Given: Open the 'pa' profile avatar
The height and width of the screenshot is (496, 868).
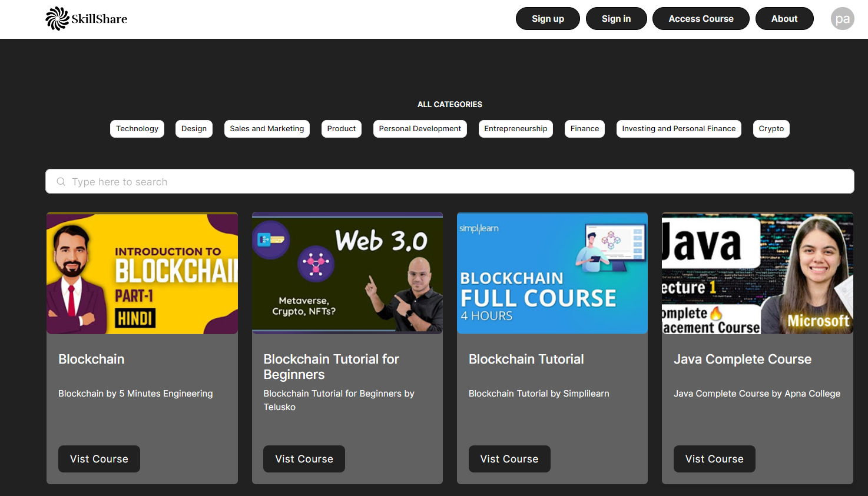Looking at the screenshot, I should [x=842, y=18].
